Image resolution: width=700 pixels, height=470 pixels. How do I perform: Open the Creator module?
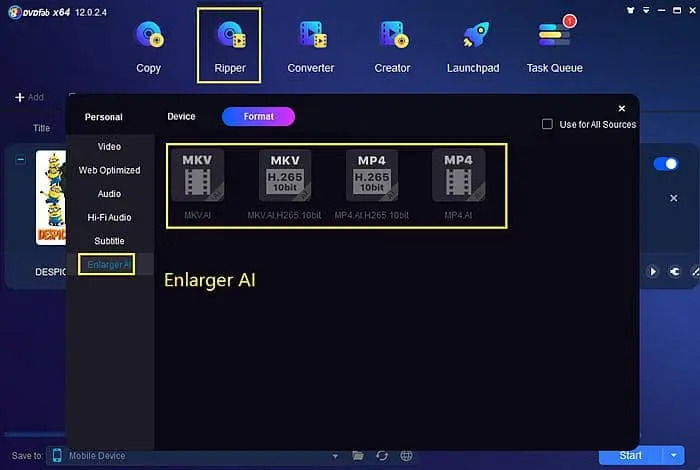pos(392,46)
